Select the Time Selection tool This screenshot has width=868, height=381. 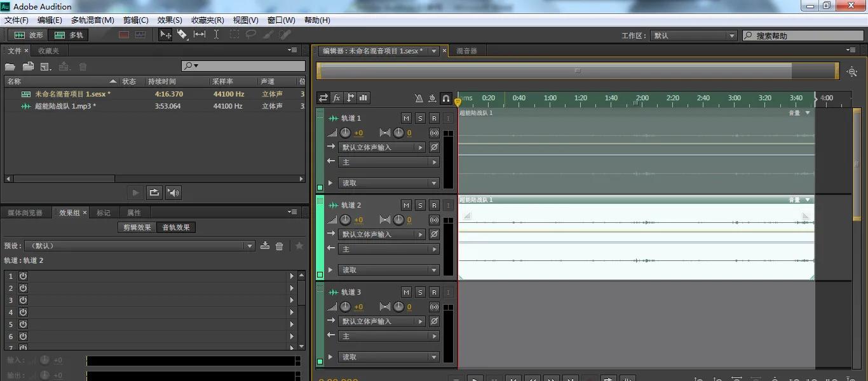(216, 35)
